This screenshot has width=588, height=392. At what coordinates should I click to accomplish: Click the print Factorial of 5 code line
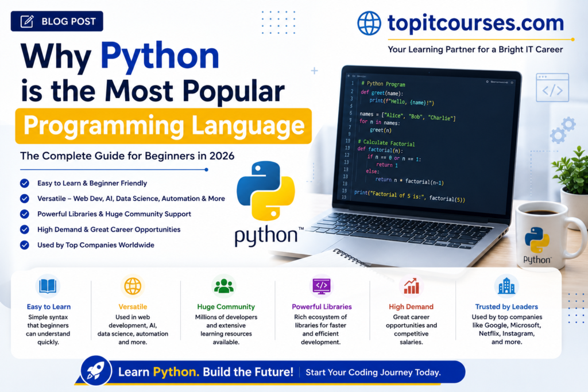click(x=409, y=196)
